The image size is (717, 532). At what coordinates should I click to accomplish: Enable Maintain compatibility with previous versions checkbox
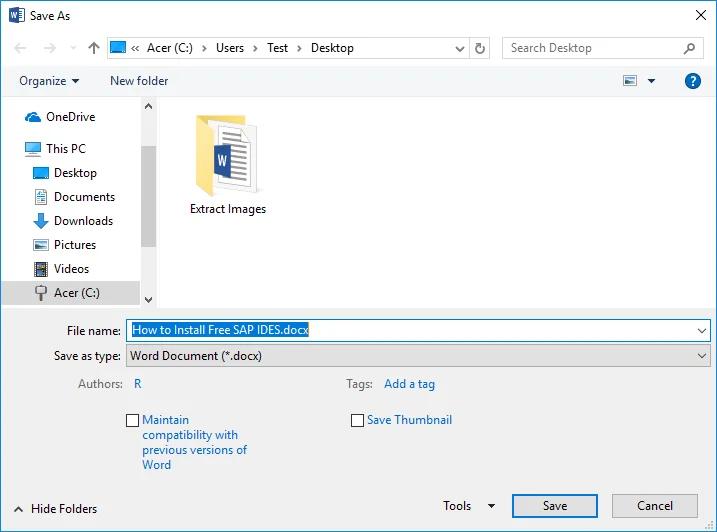pos(133,420)
